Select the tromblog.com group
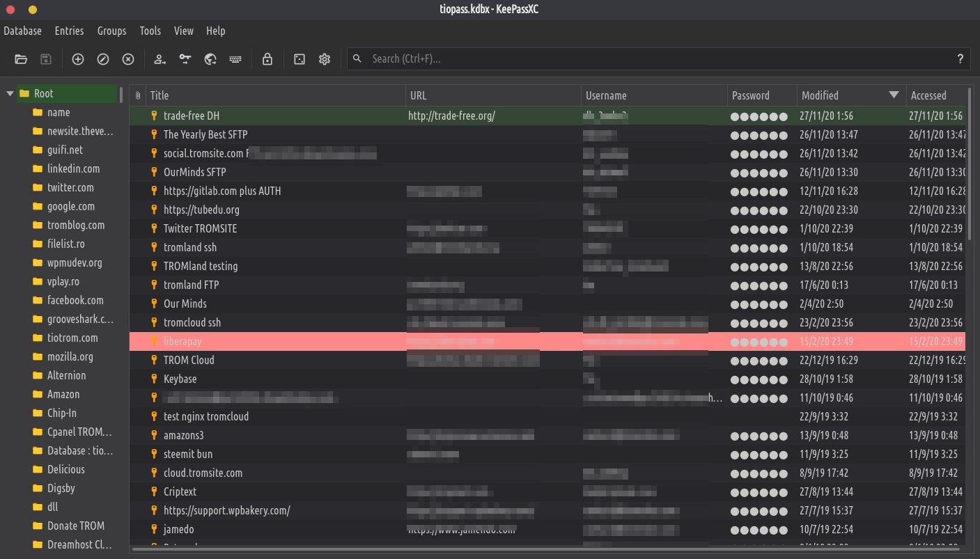 76,225
